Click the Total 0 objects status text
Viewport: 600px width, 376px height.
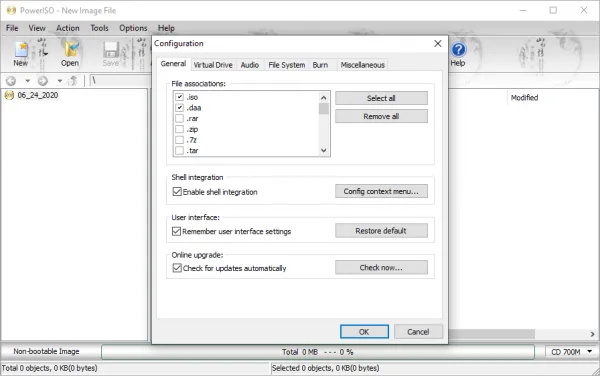49,368
